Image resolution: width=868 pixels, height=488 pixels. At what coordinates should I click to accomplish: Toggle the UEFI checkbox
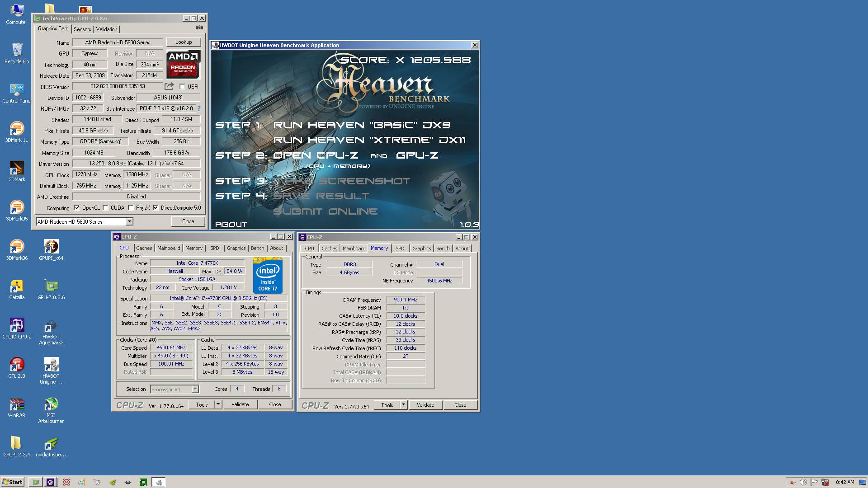(x=182, y=87)
